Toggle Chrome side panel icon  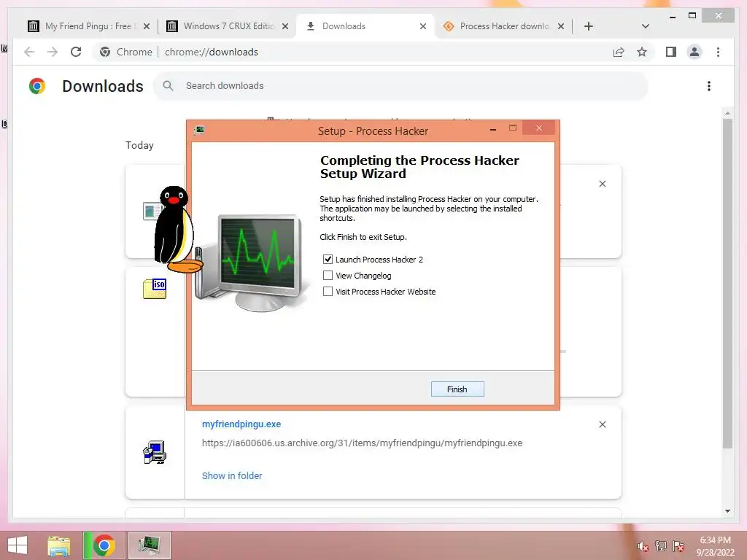tap(671, 52)
